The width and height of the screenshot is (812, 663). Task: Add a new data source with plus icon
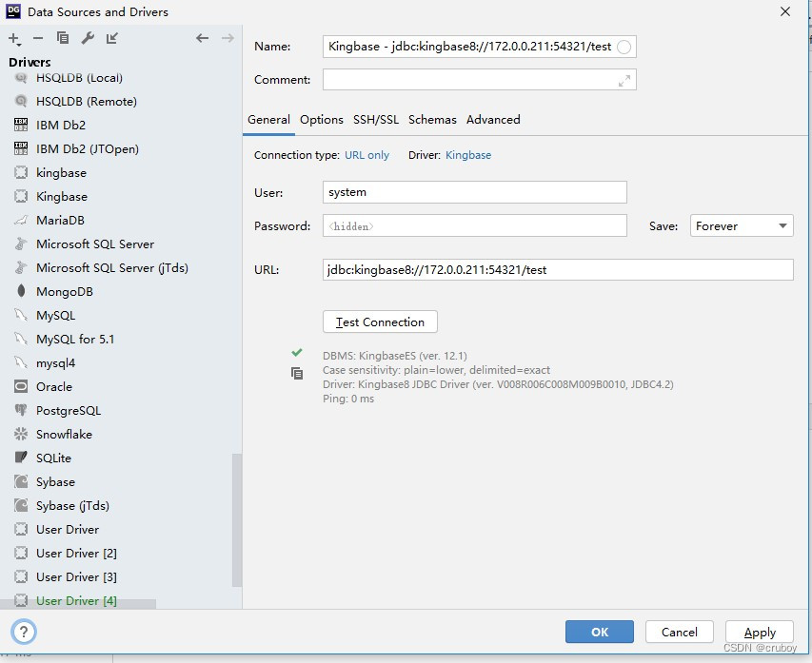pos(13,40)
